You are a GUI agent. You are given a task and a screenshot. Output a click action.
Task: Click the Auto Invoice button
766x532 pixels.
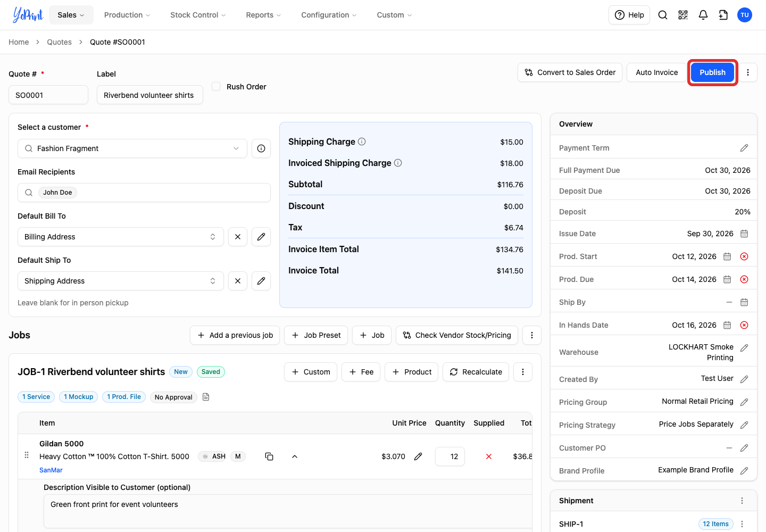pos(657,72)
